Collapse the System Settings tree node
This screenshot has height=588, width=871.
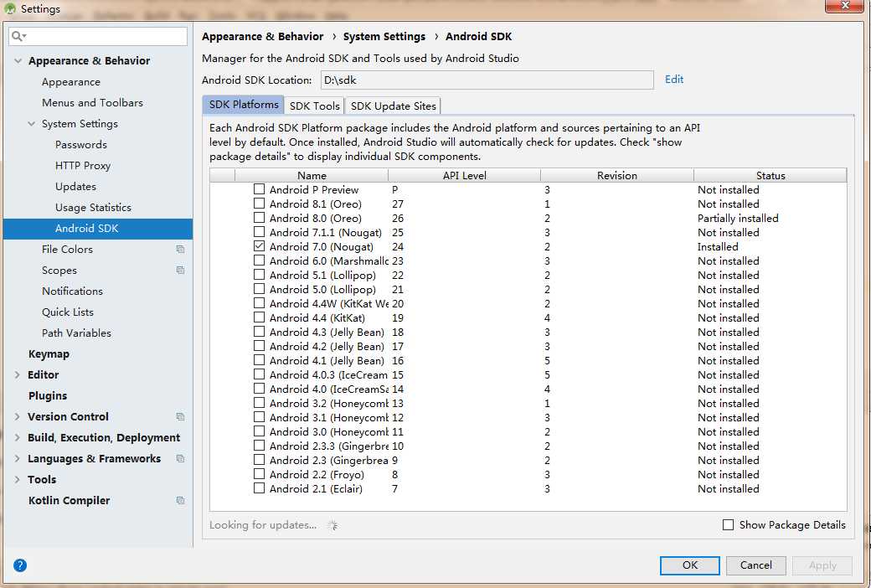[32, 123]
